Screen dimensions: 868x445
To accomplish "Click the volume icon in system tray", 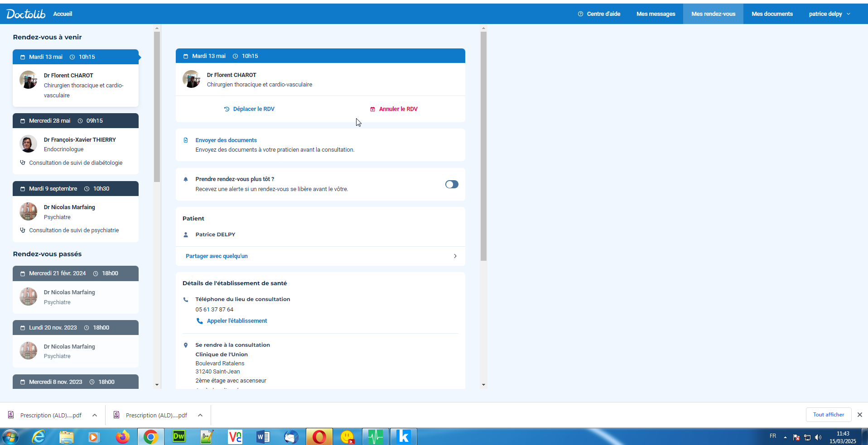I will pyautogui.click(x=818, y=437).
